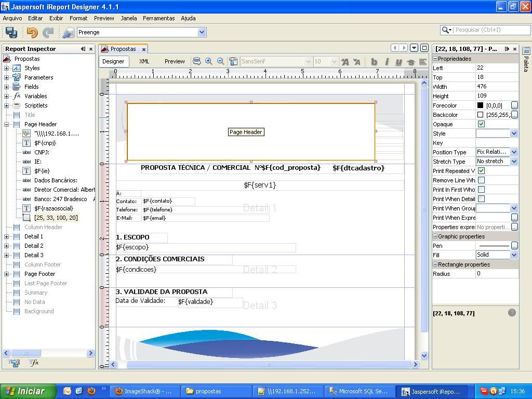The height and width of the screenshot is (399, 532).
Task: Expand the Detail 1 tree node
Action: pyautogui.click(x=7, y=236)
